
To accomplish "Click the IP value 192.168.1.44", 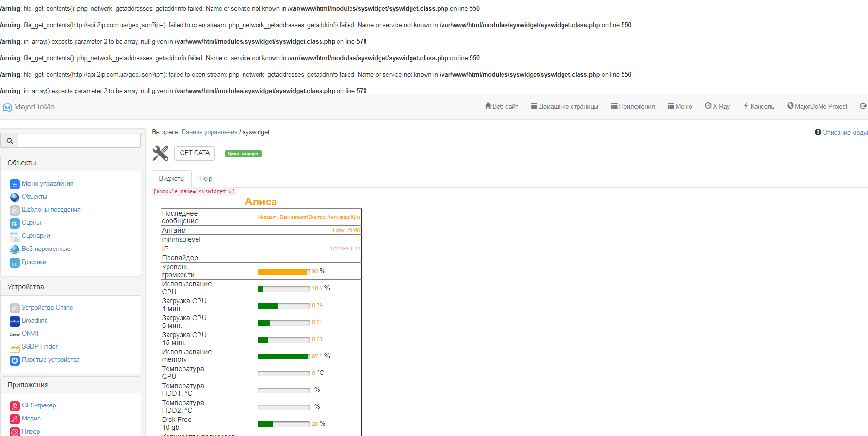I will click(345, 249).
